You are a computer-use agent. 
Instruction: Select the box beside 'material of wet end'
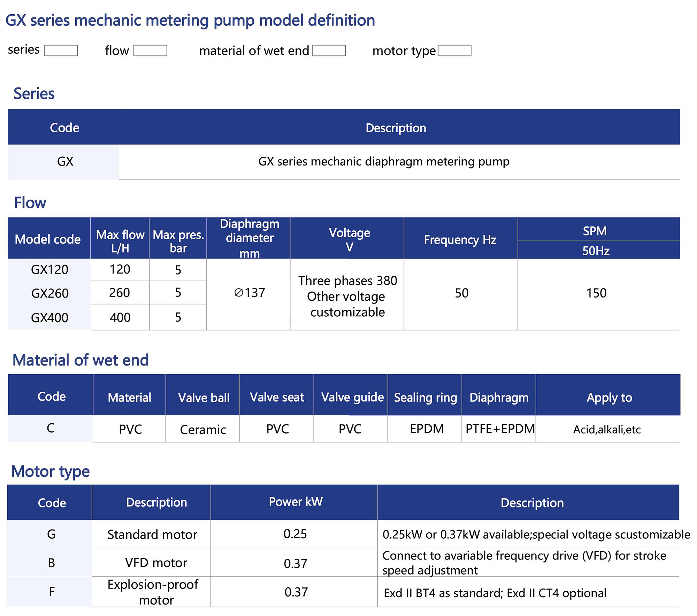(x=329, y=51)
